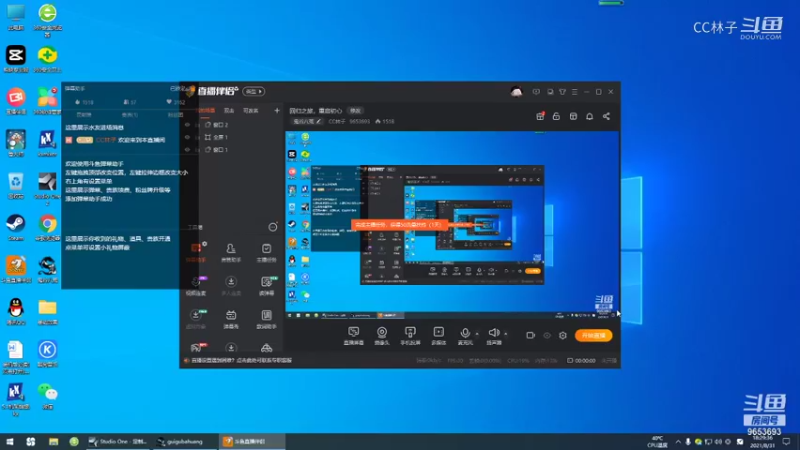The height and width of the screenshot is (450, 800).
Task: Expand the speaker options arrow
Action: 506,334
